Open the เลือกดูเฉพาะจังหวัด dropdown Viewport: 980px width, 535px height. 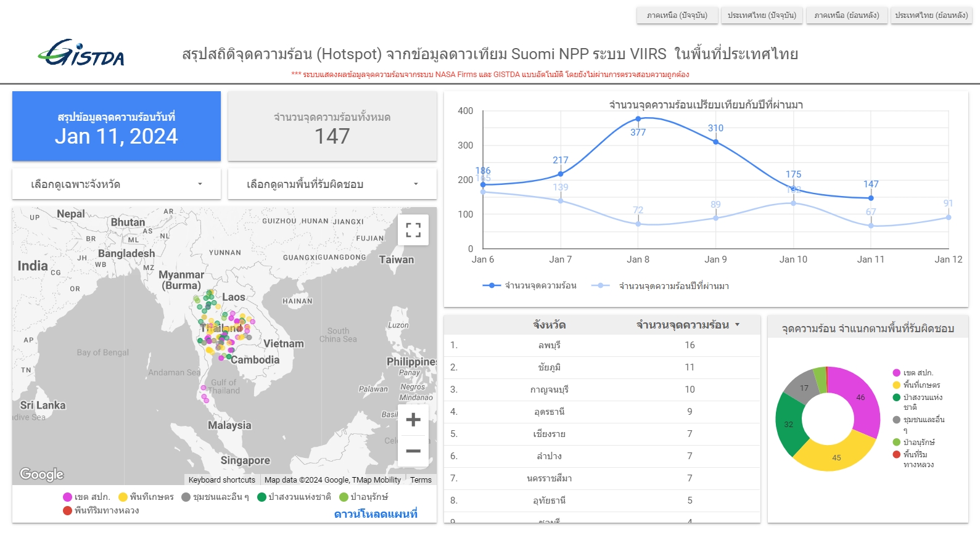click(117, 184)
